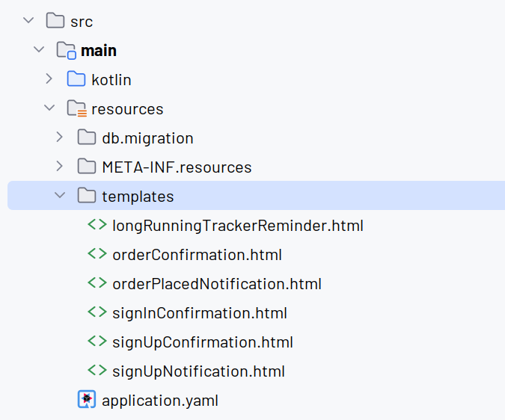Select signInConfirmation.html file
Image resolution: width=505 pixels, height=420 pixels.
(200, 313)
